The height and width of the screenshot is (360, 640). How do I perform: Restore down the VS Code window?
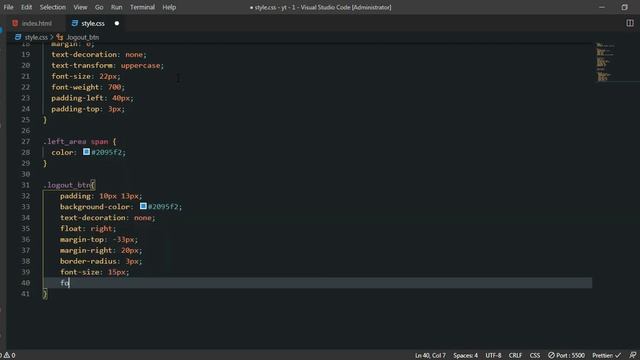[624, 7]
